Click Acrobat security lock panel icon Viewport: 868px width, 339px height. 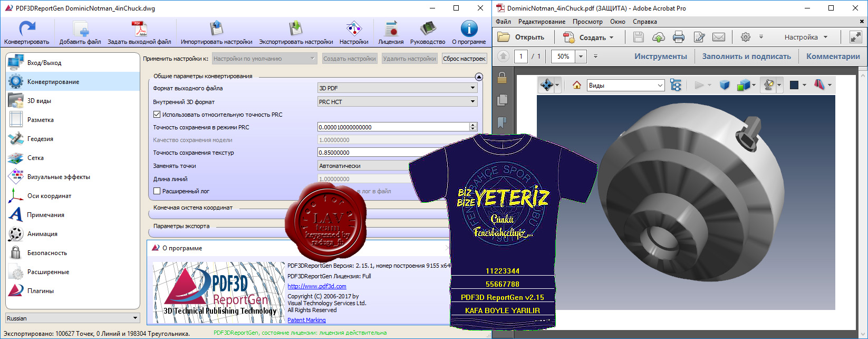click(x=502, y=78)
